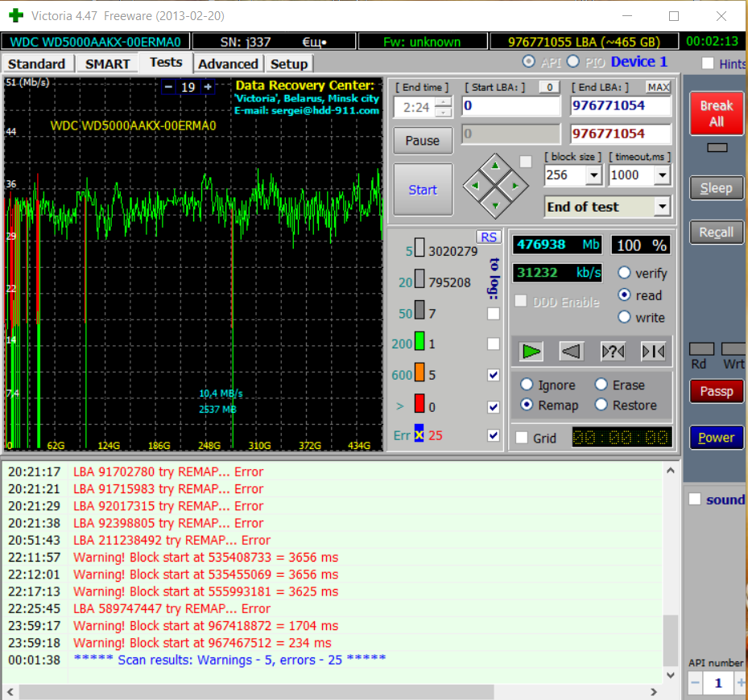Click End time spinner up arrow

444,102
